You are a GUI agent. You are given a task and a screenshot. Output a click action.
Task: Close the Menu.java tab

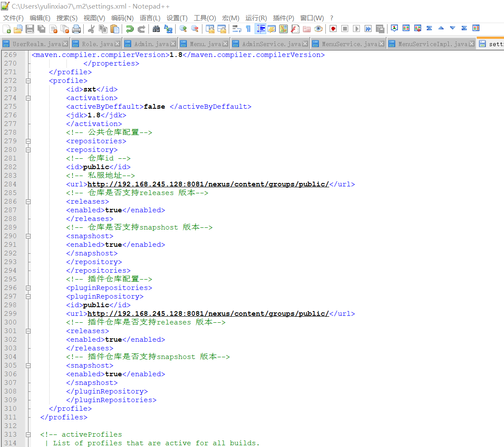225,44
